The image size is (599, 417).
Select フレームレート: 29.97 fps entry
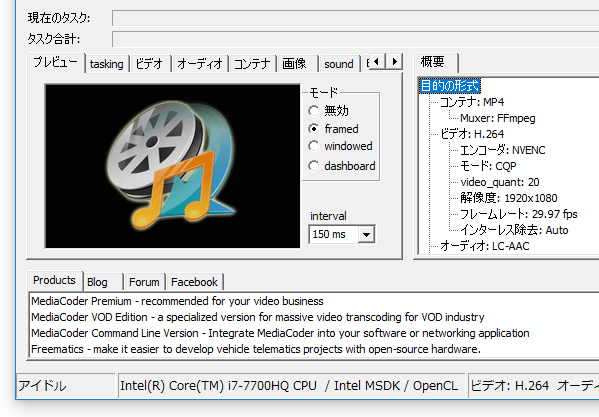[x=518, y=214]
